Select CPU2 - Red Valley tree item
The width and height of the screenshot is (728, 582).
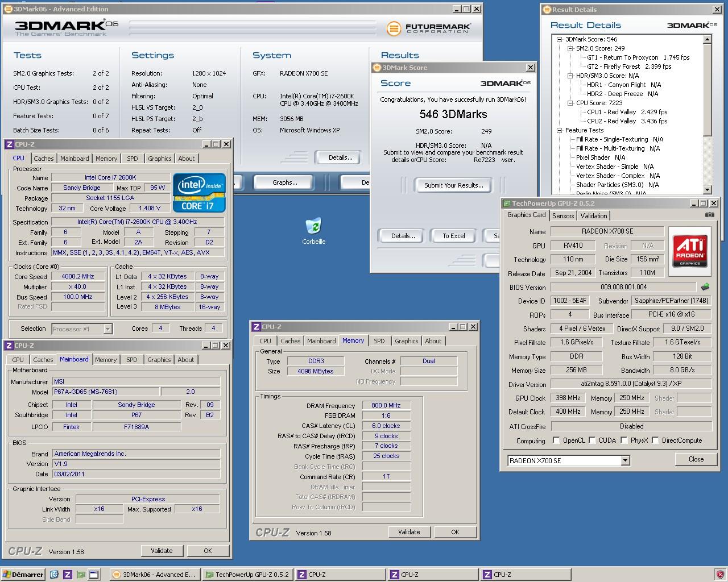point(627,121)
